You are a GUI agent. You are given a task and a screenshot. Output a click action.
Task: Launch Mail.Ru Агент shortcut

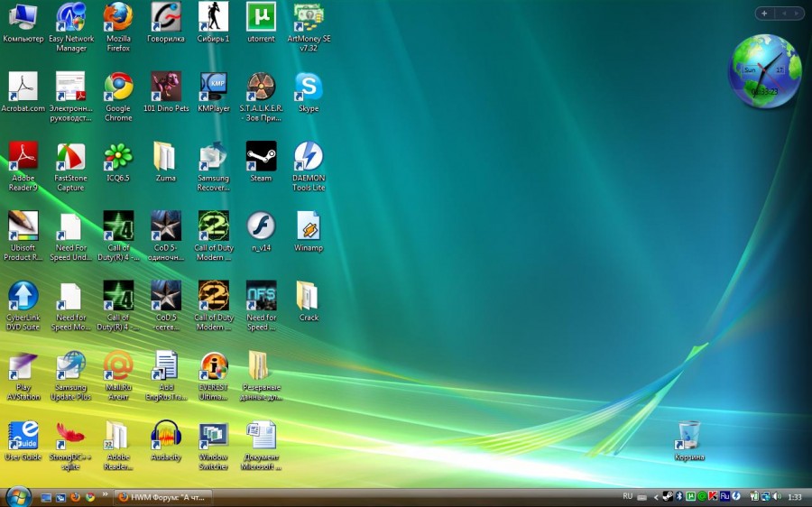118,376
